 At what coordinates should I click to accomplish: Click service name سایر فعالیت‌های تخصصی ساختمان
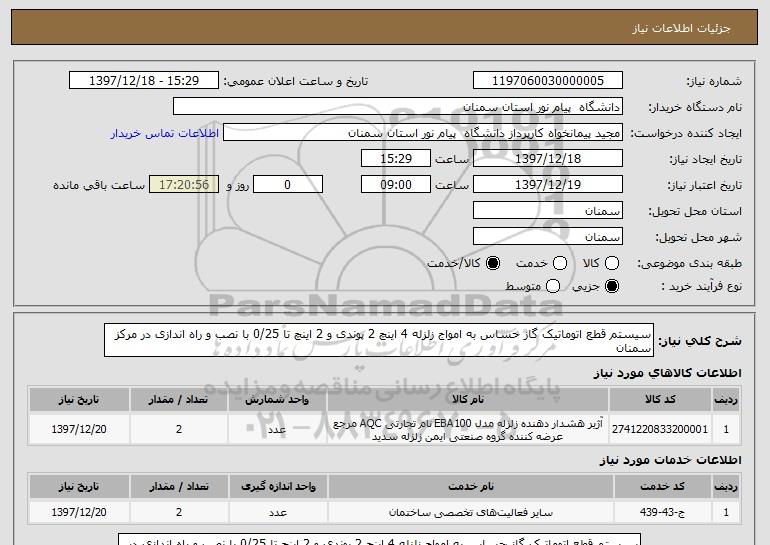pyautogui.click(x=470, y=513)
